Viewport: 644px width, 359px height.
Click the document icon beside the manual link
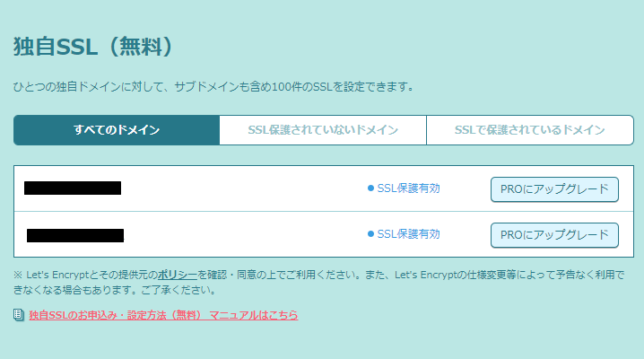point(19,315)
